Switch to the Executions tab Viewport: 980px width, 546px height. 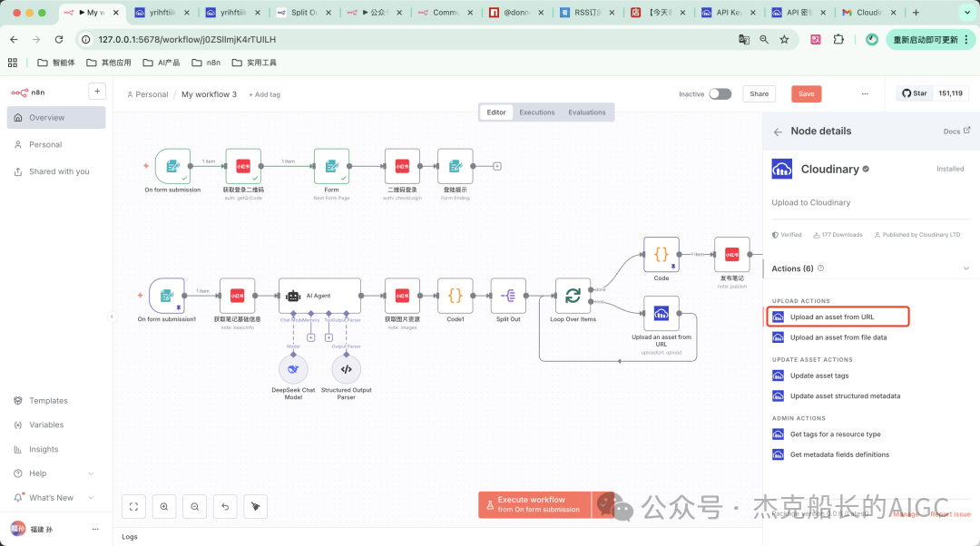click(537, 112)
